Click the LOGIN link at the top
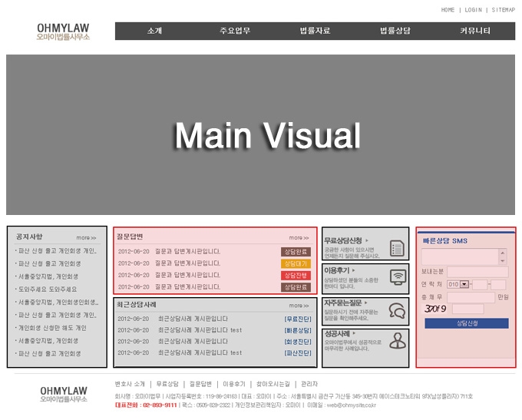522x420 pixels. [473, 10]
